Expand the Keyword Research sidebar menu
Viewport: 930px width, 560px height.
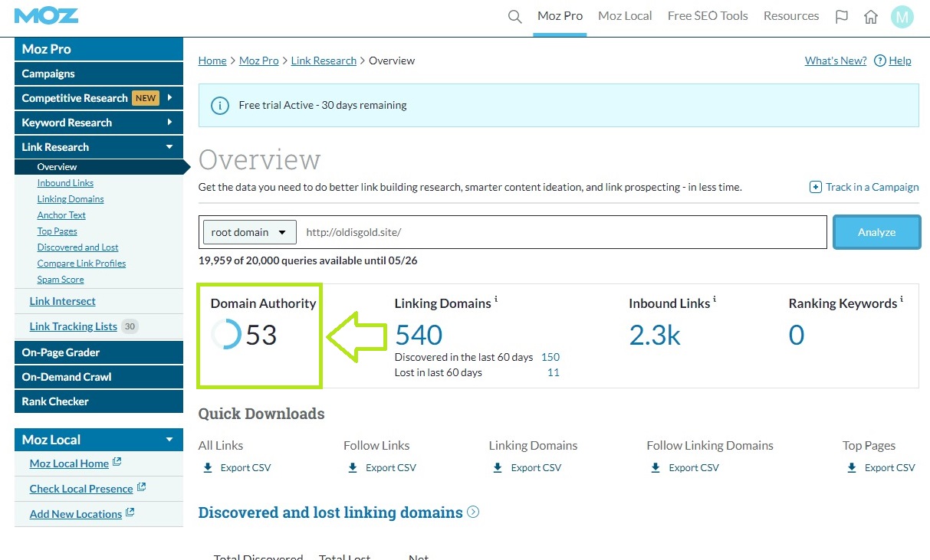(169, 123)
